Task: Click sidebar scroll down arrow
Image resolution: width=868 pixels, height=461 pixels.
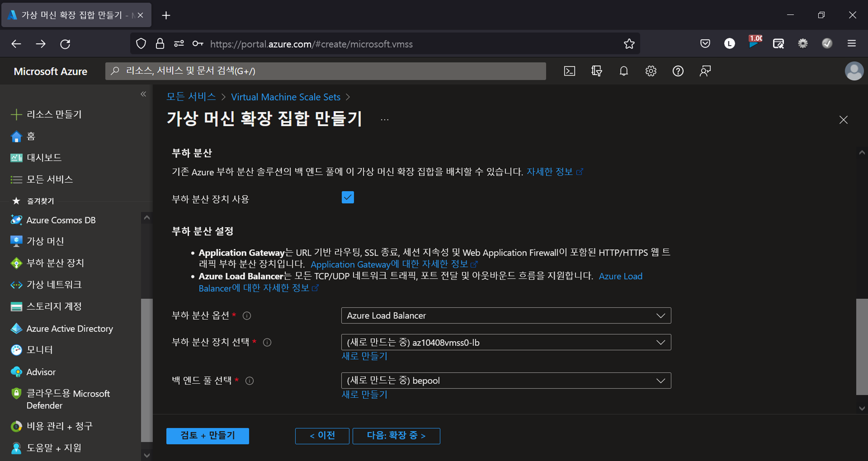Action: pyautogui.click(x=147, y=455)
